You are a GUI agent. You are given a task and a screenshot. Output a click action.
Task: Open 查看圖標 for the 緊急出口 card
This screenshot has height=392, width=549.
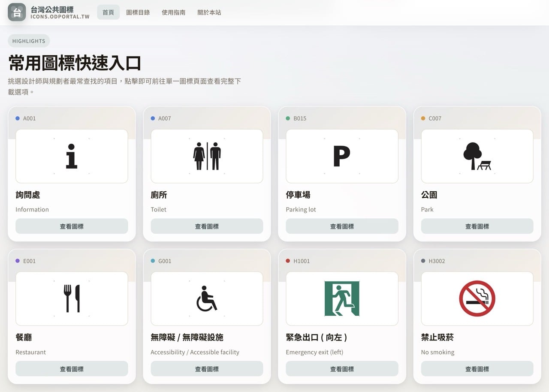click(x=342, y=368)
